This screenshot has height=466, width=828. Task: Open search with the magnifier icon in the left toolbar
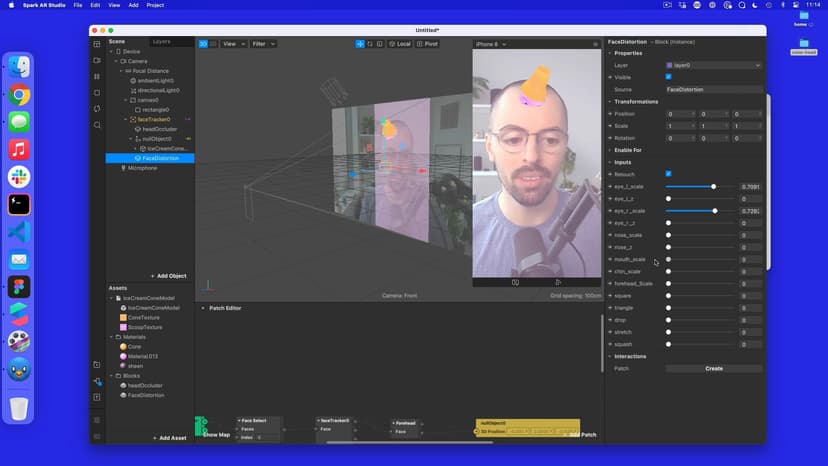97,125
